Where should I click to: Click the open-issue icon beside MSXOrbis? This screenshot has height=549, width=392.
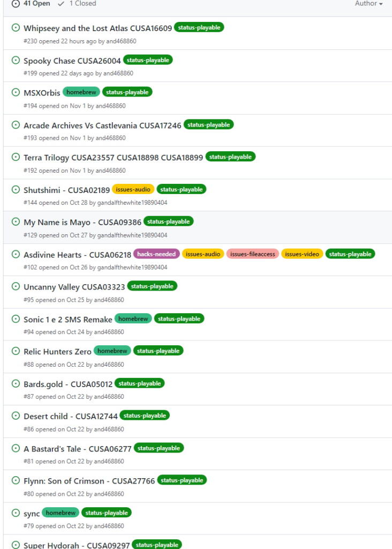point(16,92)
